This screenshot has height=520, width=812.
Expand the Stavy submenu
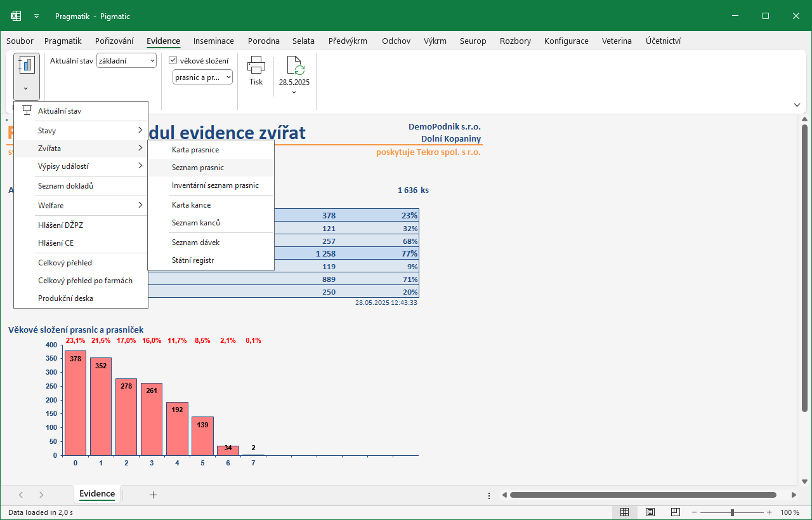coord(81,131)
